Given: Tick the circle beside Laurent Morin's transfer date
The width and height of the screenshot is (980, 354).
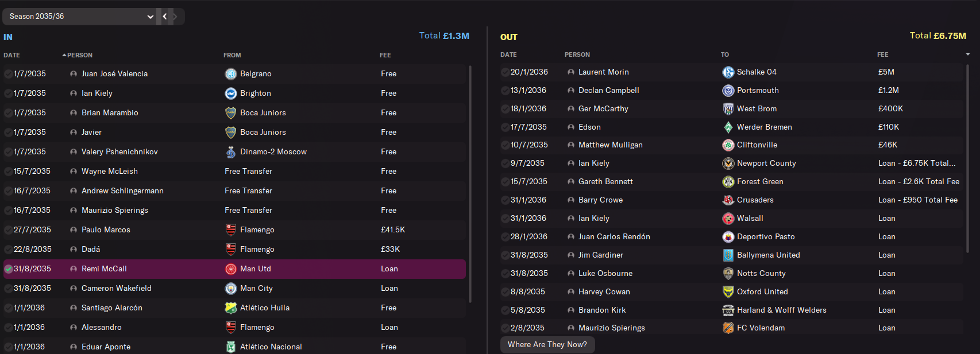Looking at the screenshot, I should pos(505,72).
